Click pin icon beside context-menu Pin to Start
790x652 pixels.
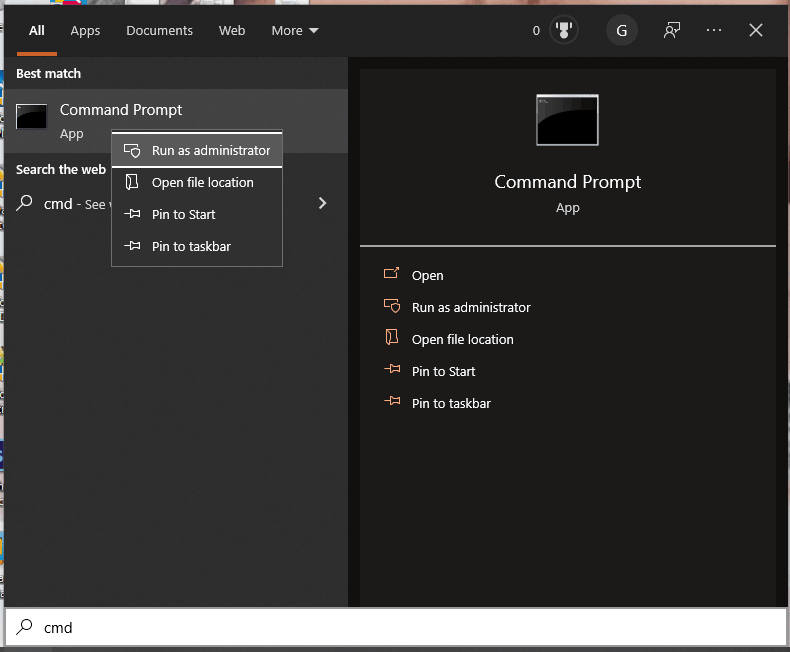[x=132, y=214]
